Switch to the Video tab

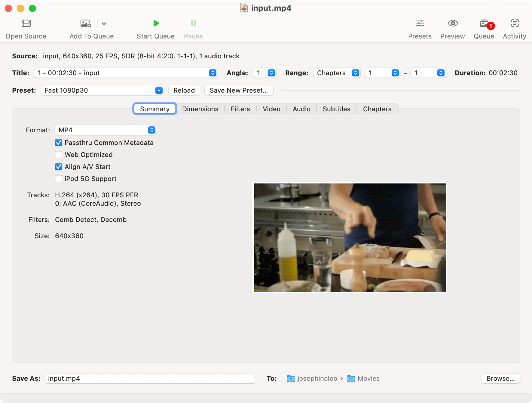[x=271, y=109]
